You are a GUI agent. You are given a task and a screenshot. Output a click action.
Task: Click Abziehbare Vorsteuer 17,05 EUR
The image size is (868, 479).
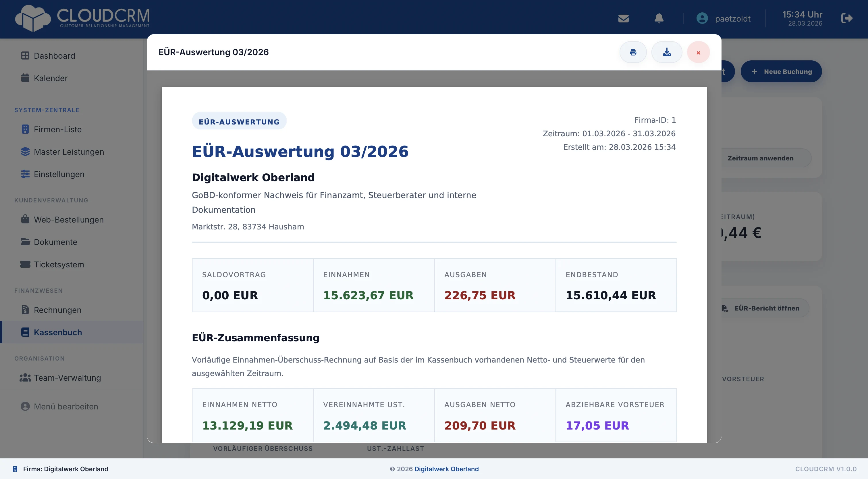[x=597, y=426]
